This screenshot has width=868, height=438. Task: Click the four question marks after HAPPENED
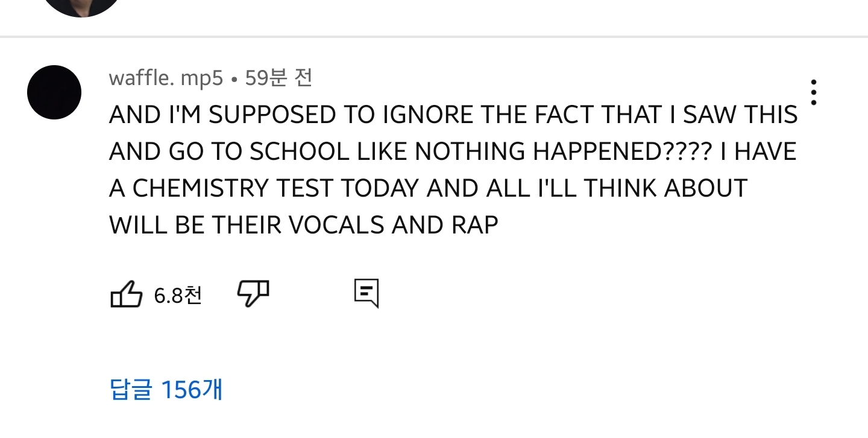(x=685, y=151)
